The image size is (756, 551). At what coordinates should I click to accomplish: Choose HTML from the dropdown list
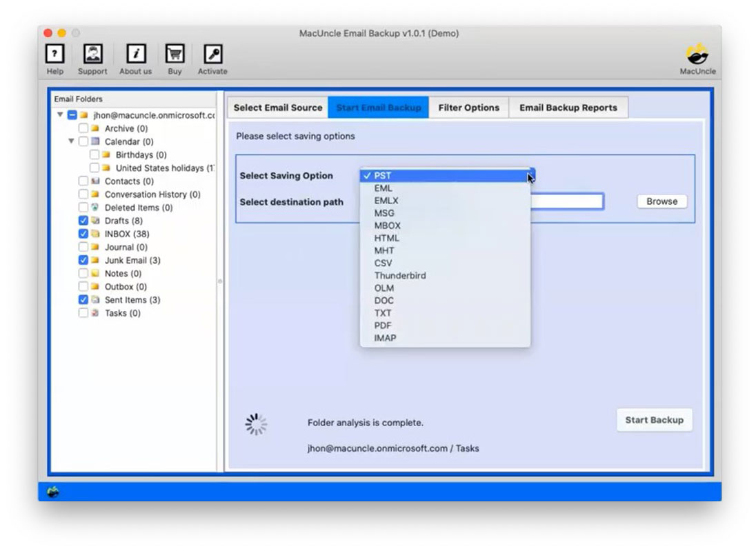pyautogui.click(x=445, y=238)
